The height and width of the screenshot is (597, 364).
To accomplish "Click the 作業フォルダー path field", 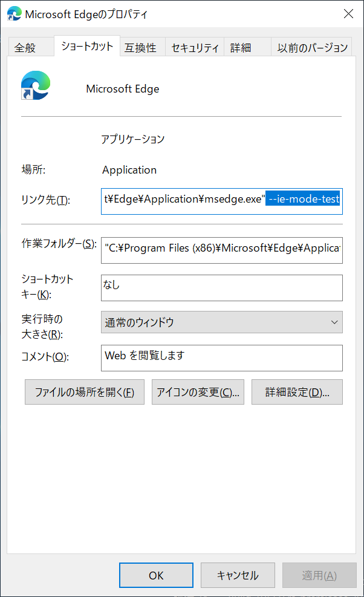I will pos(221,250).
